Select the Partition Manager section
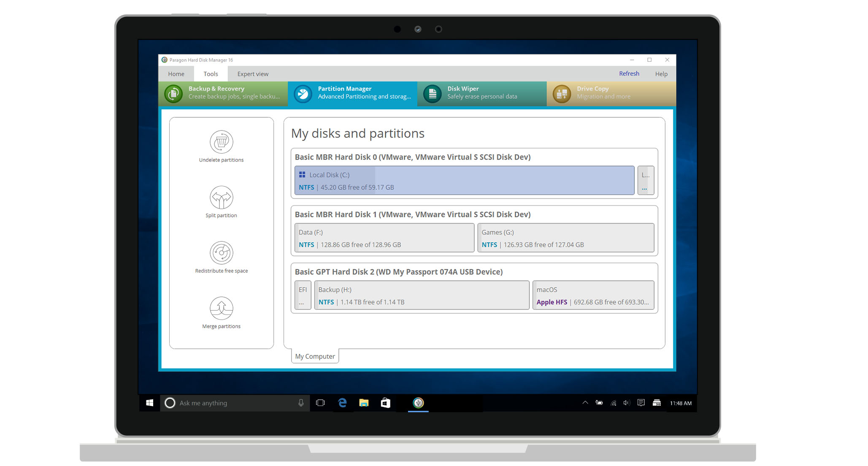868x466 pixels. point(352,93)
